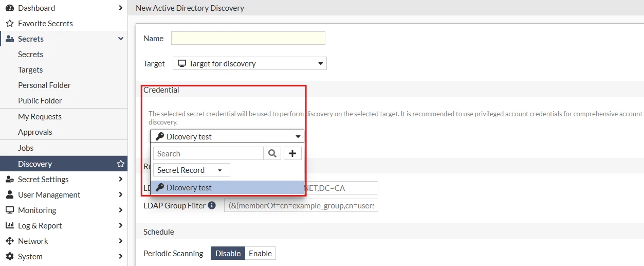Select the Discovery menu item
The image size is (644, 266).
[x=64, y=164]
